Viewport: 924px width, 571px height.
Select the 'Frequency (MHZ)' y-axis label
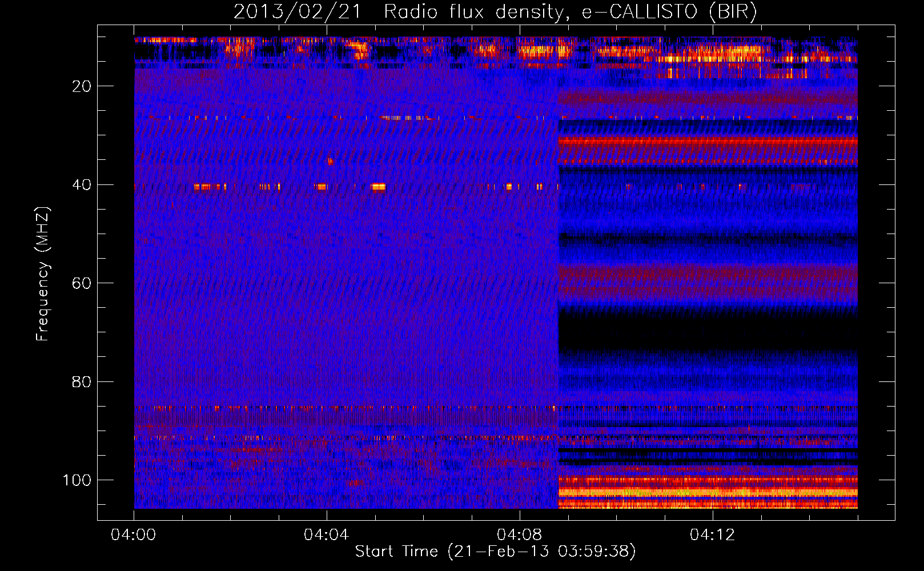click(x=43, y=274)
